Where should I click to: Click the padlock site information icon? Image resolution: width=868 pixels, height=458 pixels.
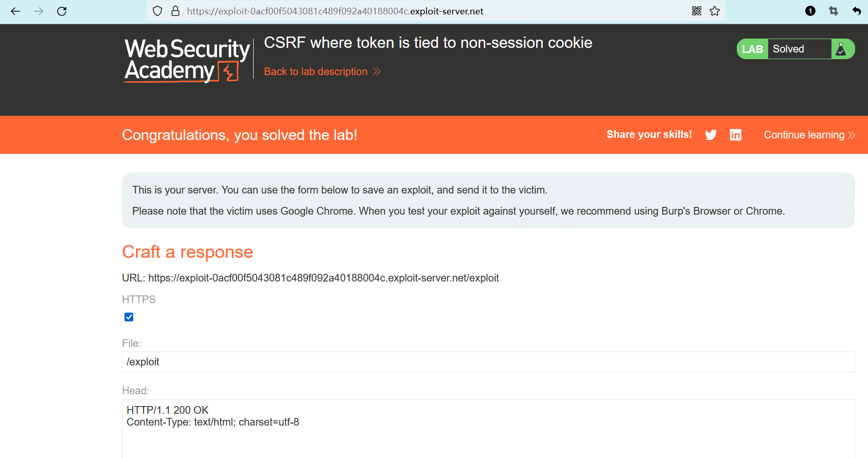point(175,11)
